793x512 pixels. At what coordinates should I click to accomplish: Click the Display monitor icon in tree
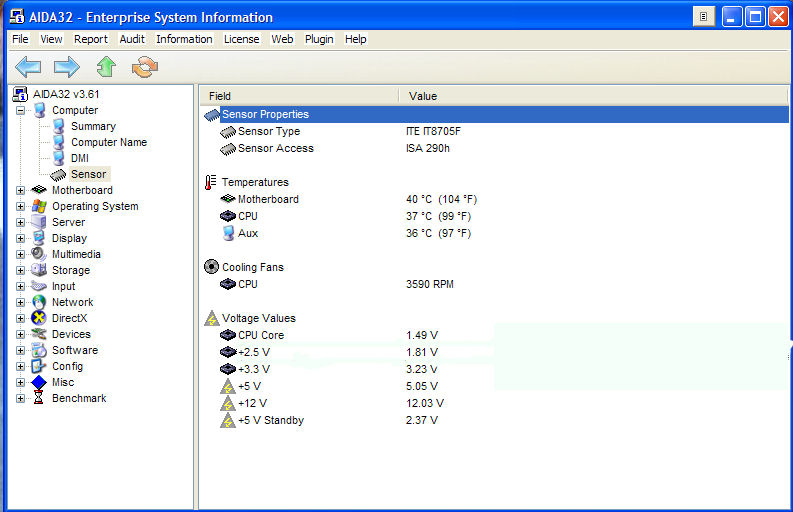click(x=39, y=238)
